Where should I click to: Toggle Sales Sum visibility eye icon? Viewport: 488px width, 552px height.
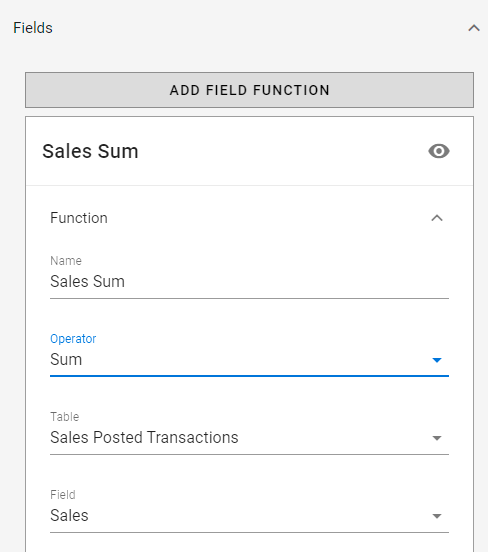coord(439,151)
